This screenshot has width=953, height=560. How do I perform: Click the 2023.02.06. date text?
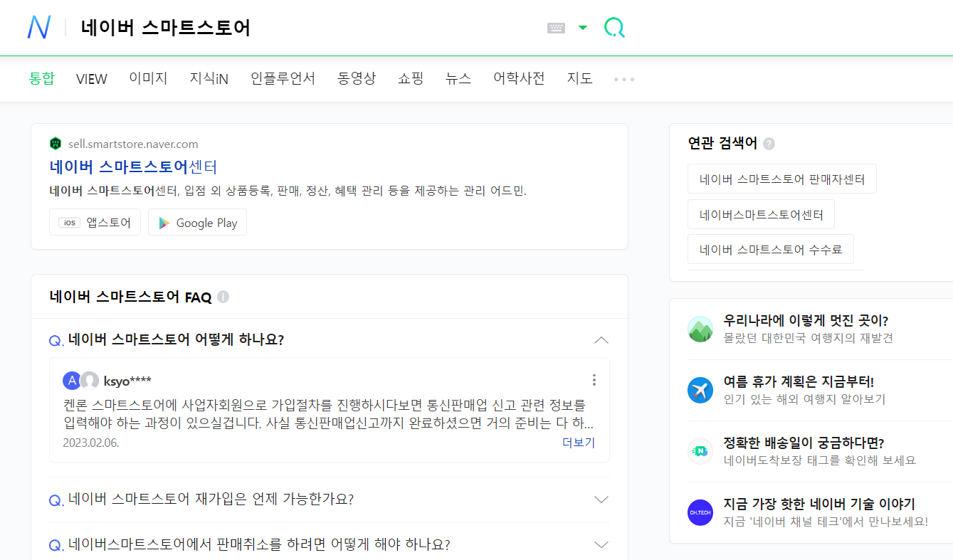point(91,443)
